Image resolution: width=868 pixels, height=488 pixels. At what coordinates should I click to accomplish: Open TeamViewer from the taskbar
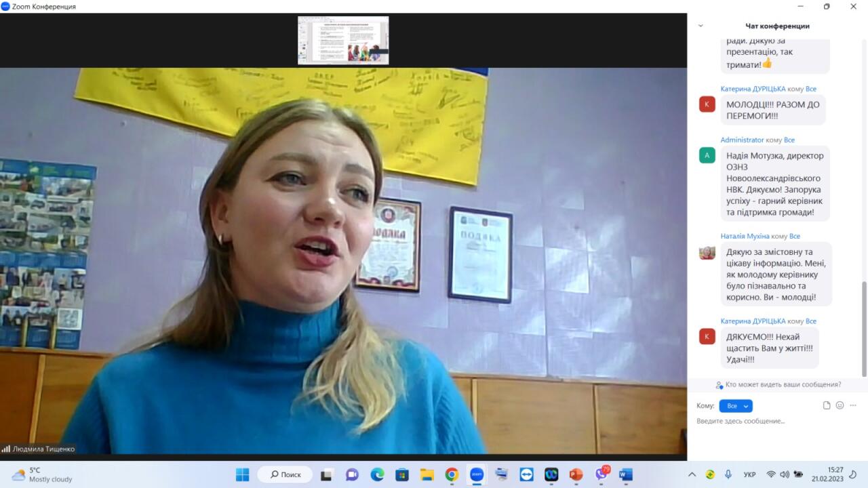pyautogui.click(x=526, y=474)
